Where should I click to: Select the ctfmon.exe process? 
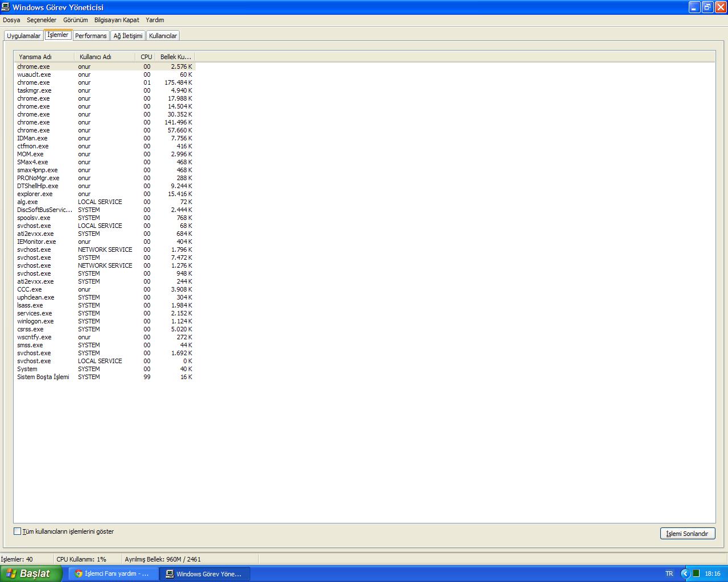(x=105, y=146)
